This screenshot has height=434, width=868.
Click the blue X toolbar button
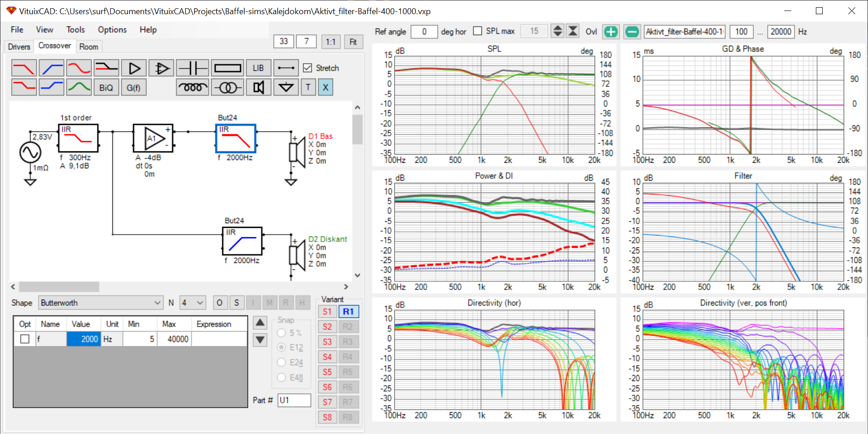click(326, 87)
